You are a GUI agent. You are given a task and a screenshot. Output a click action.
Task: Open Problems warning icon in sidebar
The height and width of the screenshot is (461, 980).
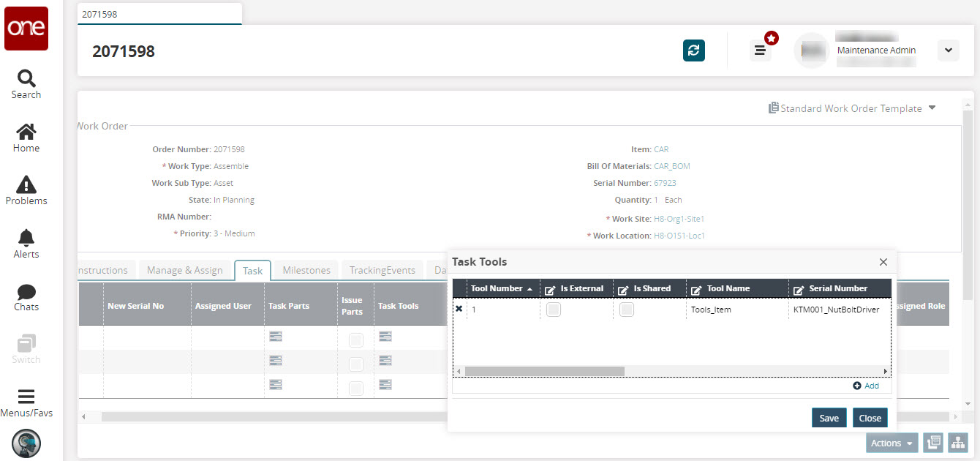coord(26,190)
